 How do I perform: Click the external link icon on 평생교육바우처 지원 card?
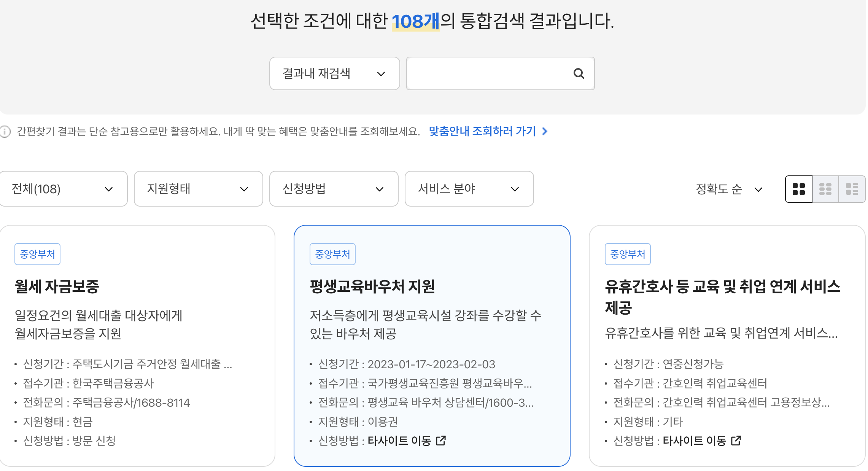click(x=441, y=441)
